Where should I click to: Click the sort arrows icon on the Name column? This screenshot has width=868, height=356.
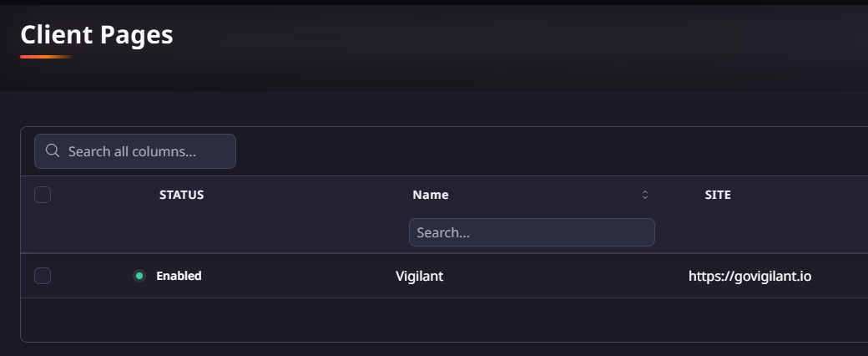pyautogui.click(x=645, y=195)
